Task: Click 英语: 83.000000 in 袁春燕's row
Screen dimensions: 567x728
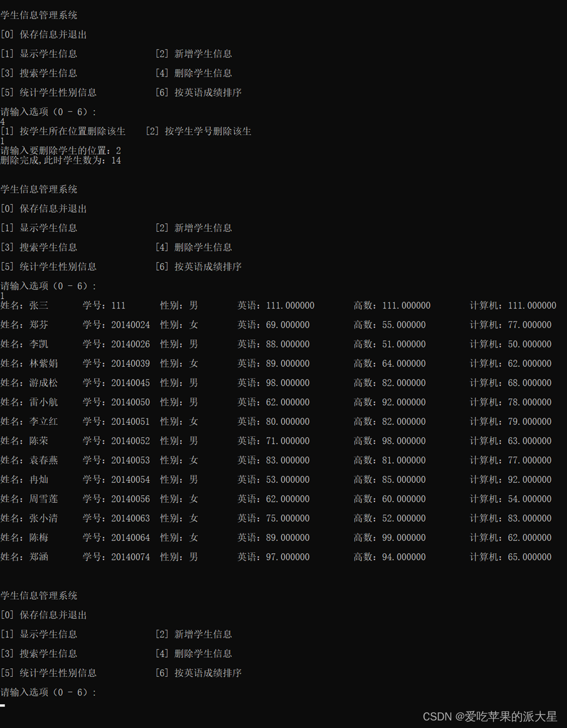Action: tap(274, 460)
